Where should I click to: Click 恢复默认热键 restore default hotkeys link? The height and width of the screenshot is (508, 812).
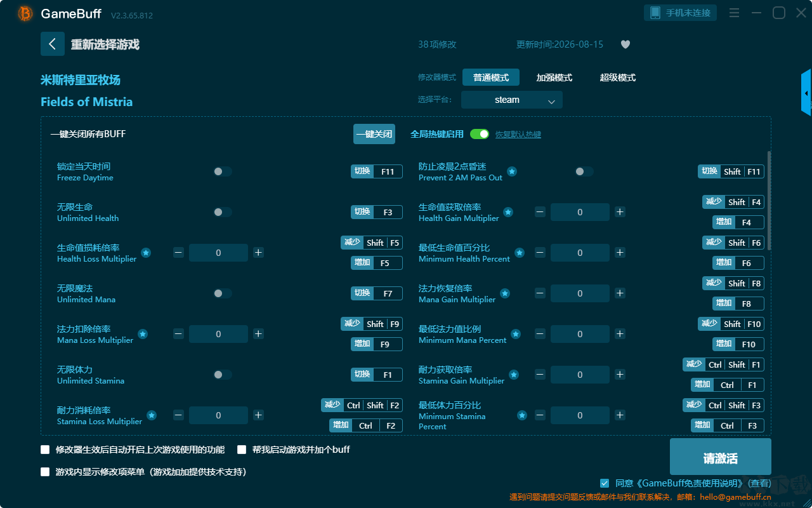tap(518, 135)
